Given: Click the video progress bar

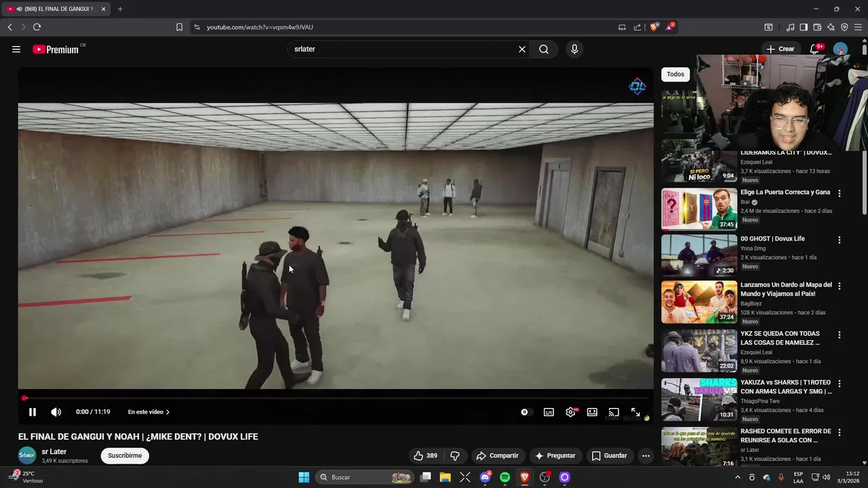Looking at the screenshot, I should click(x=336, y=398).
